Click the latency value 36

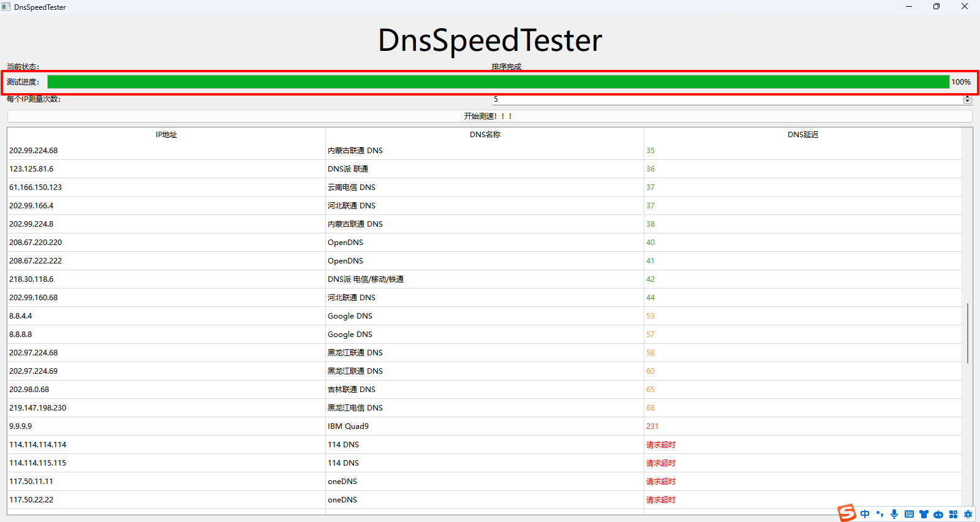click(650, 168)
